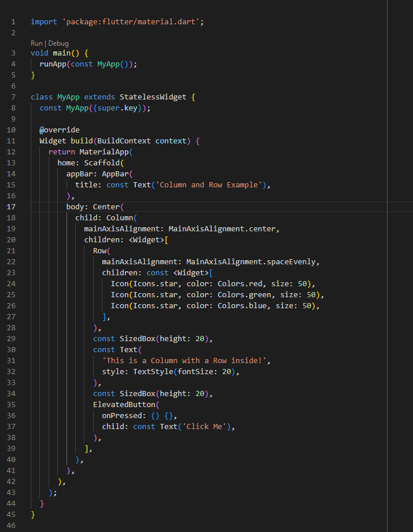Click 'class' keyword on line 7
The image size is (413, 532).
pyautogui.click(x=42, y=97)
